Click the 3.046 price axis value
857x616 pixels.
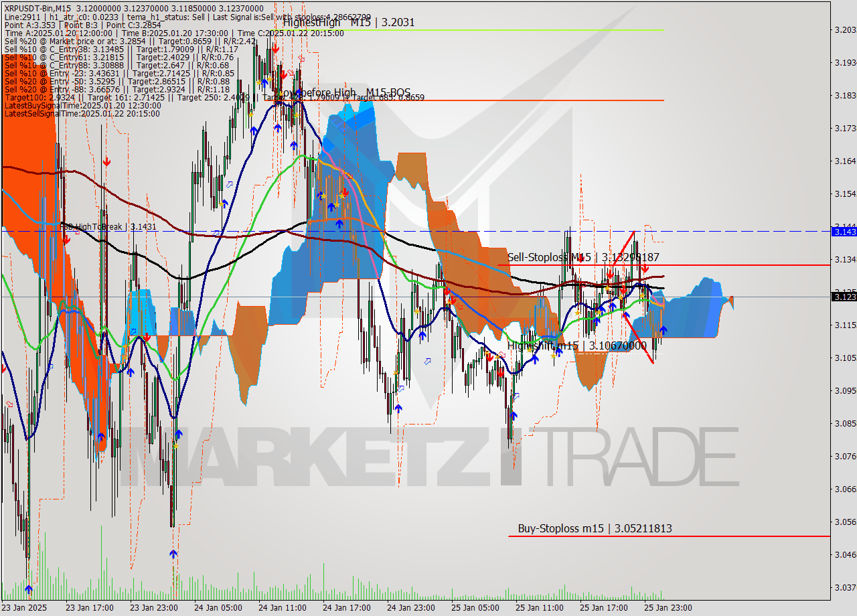(x=845, y=554)
